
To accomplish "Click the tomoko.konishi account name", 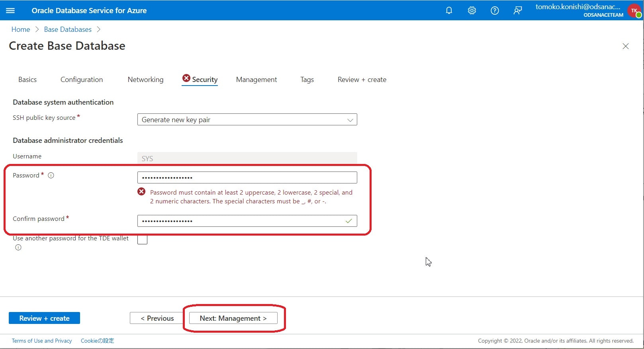I will (578, 7).
